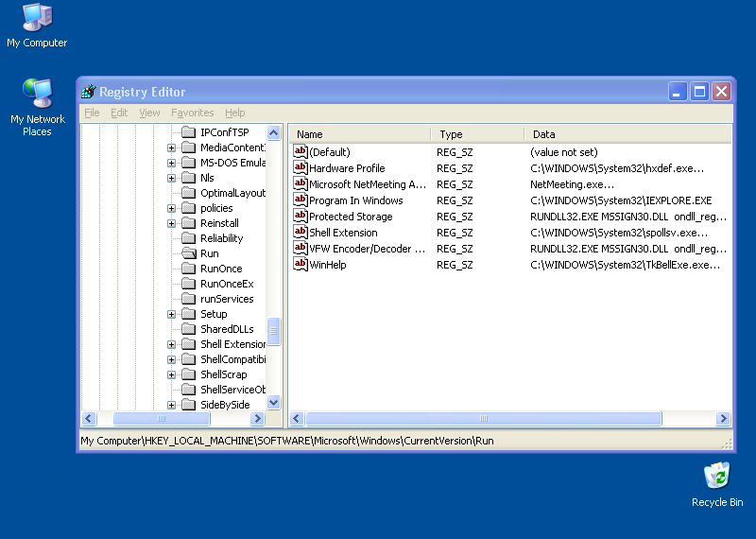This screenshot has width=756, height=539.
Task: Select the '(value not set)' data cell
Action: point(564,152)
